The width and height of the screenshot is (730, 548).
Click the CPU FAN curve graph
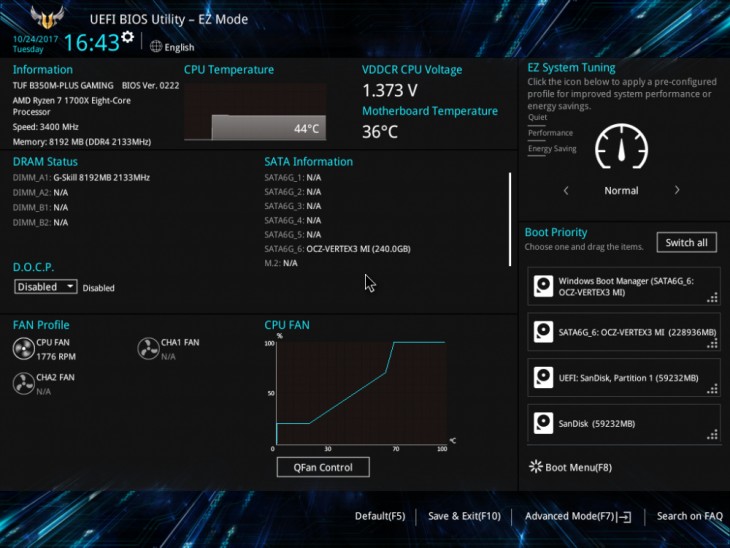tap(361, 393)
